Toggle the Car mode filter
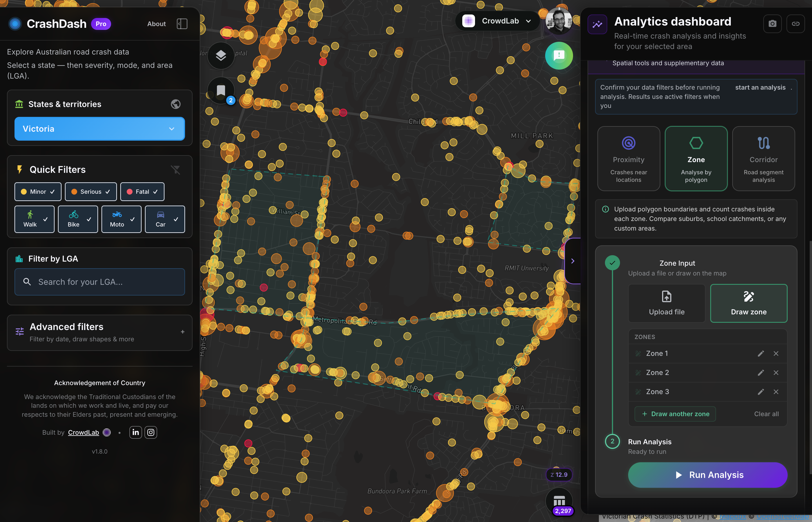The image size is (812, 522). pyautogui.click(x=165, y=219)
